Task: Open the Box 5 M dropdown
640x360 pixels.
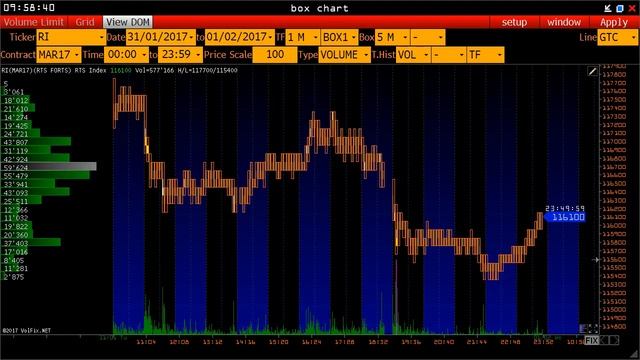Action: (392, 37)
